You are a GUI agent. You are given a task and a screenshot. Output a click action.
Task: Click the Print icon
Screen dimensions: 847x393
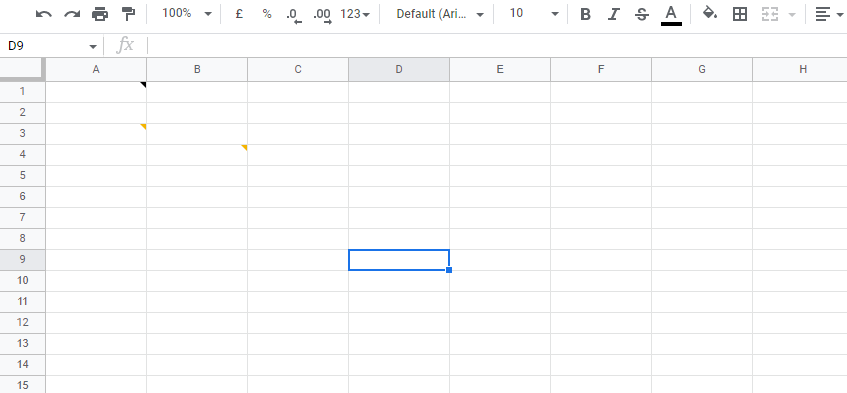(x=100, y=14)
